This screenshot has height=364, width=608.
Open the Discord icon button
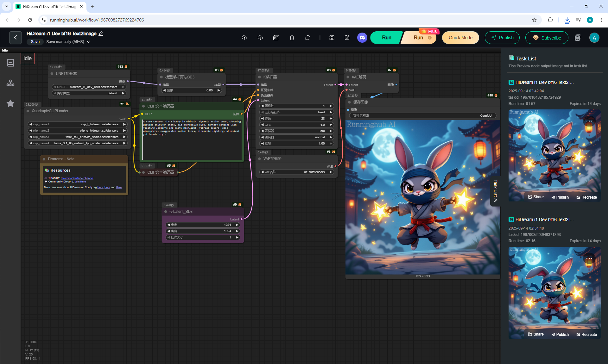362,38
